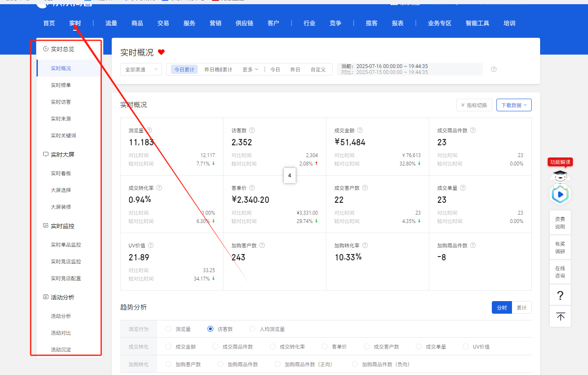Click the question mark help button
The width and height of the screenshot is (588, 375).
pyautogui.click(x=560, y=295)
